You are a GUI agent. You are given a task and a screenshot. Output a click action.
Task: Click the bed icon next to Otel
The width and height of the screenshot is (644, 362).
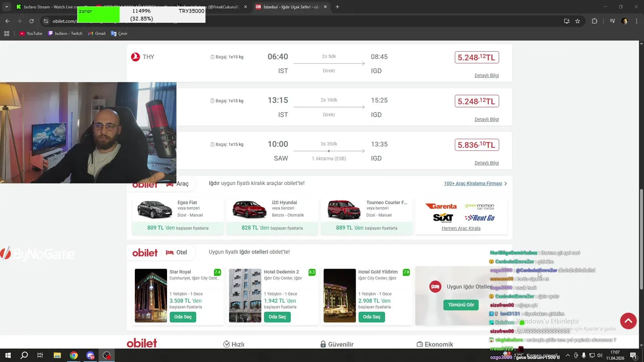[x=170, y=252]
